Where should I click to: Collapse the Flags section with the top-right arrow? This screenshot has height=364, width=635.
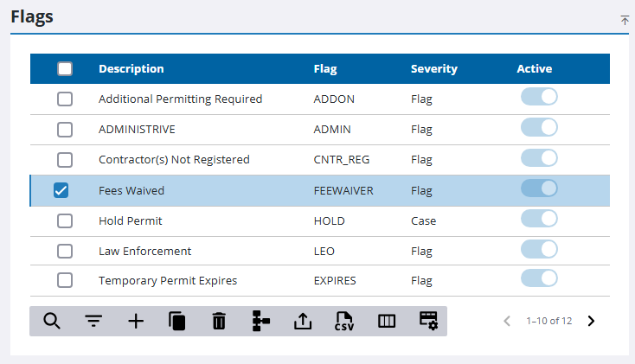[625, 20]
